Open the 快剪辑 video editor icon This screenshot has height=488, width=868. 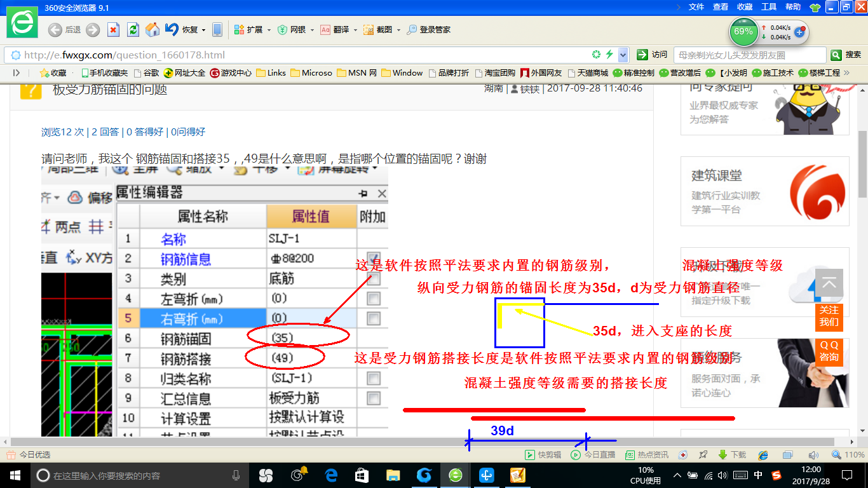543,455
